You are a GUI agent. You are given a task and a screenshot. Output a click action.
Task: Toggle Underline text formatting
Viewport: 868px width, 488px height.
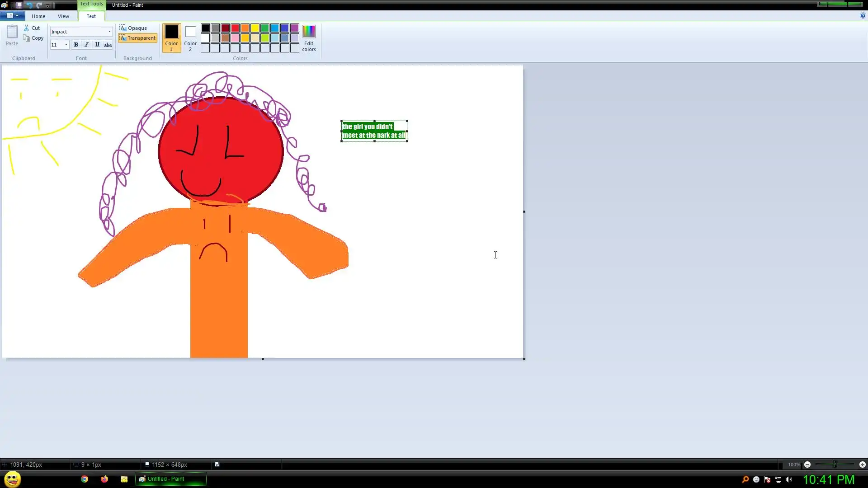coord(97,45)
